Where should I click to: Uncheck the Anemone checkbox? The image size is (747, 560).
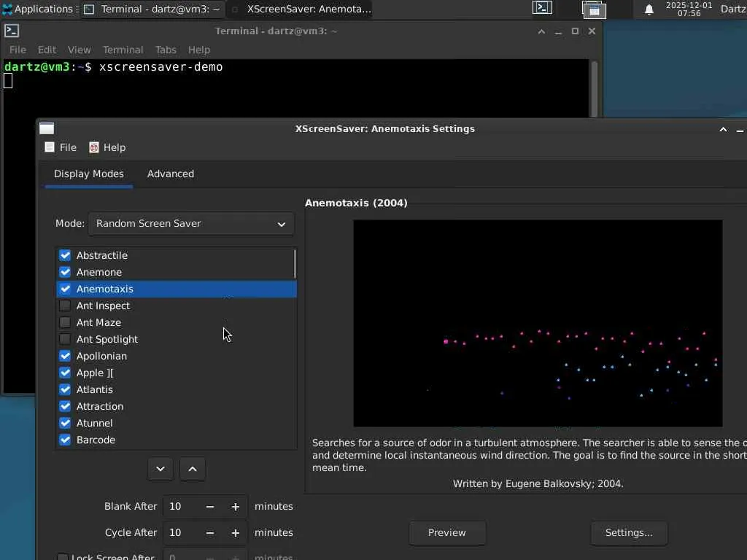click(x=65, y=272)
